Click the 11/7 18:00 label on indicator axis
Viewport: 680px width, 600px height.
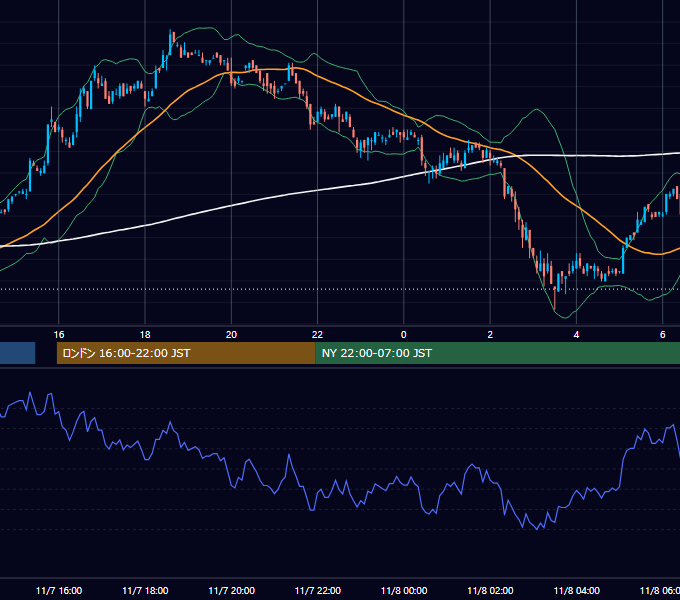coord(145,590)
